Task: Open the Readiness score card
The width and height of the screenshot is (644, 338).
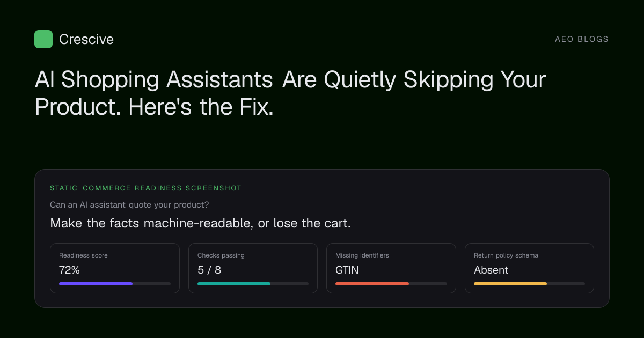Action: pos(115,268)
